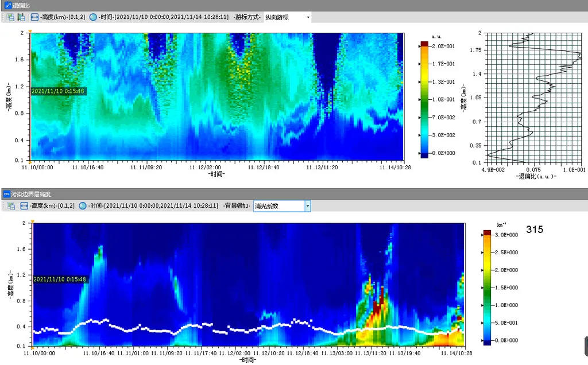Screen dimensions: 588x365
Task: Click the 消光系数 combo box field
Action: tap(278, 205)
